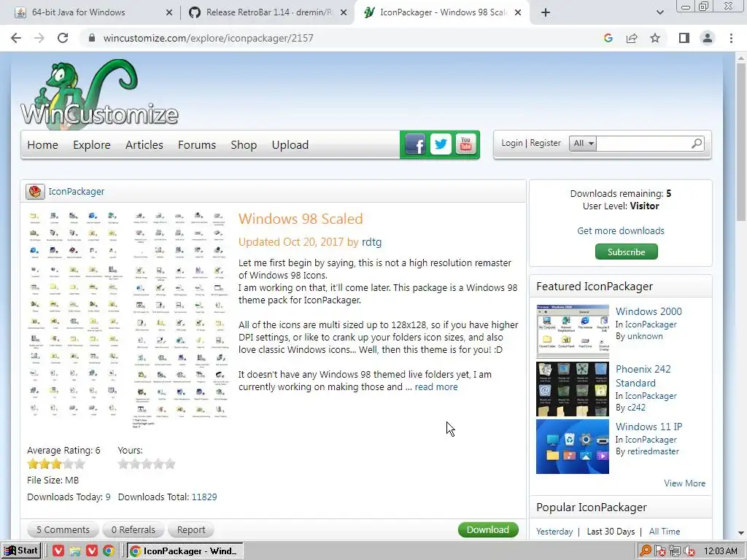Click the address bar URL
Screen dimensions: 747x560
(208, 38)
